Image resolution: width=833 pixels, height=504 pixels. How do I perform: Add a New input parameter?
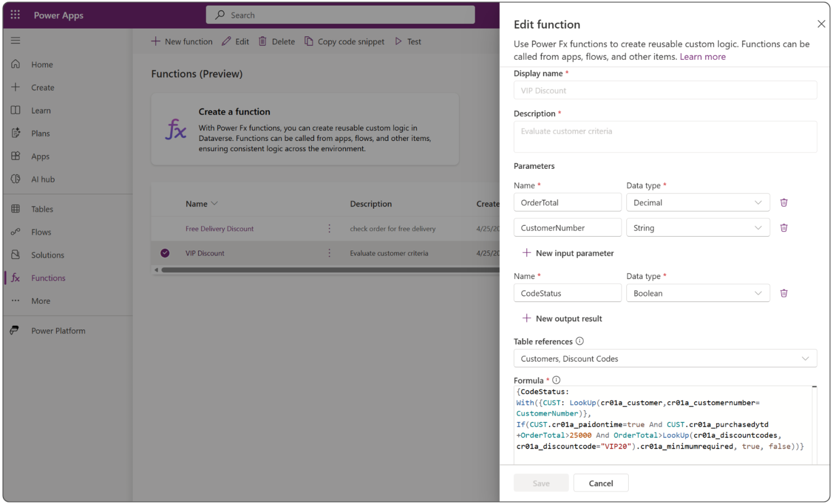568,253
